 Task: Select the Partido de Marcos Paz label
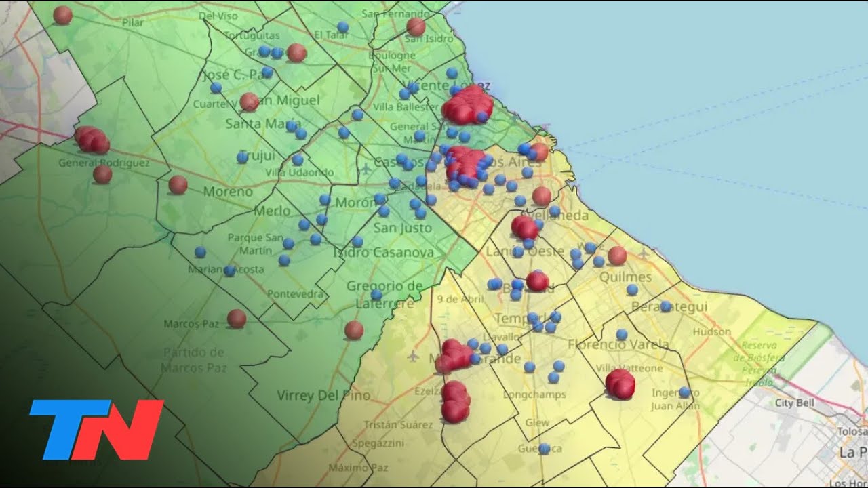(x=193, y=360)
